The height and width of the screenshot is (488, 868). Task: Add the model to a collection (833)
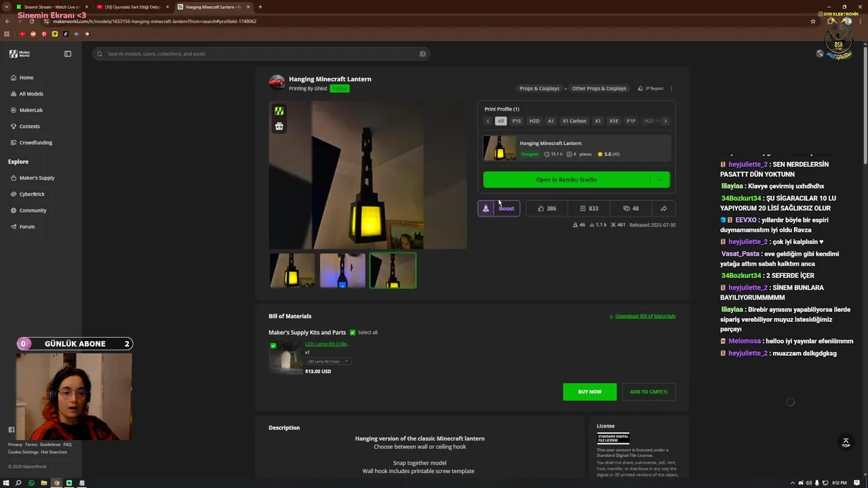589,209
